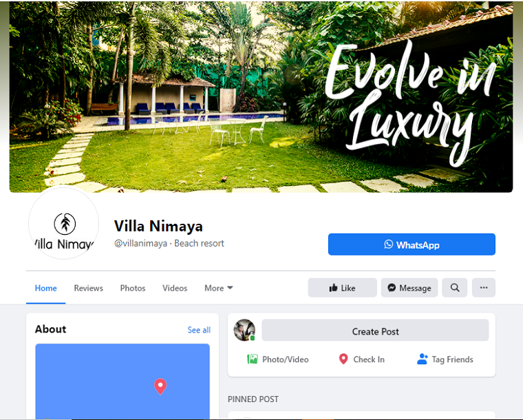
Task: Switch to the Reviews tab
Action: point(88,288)
